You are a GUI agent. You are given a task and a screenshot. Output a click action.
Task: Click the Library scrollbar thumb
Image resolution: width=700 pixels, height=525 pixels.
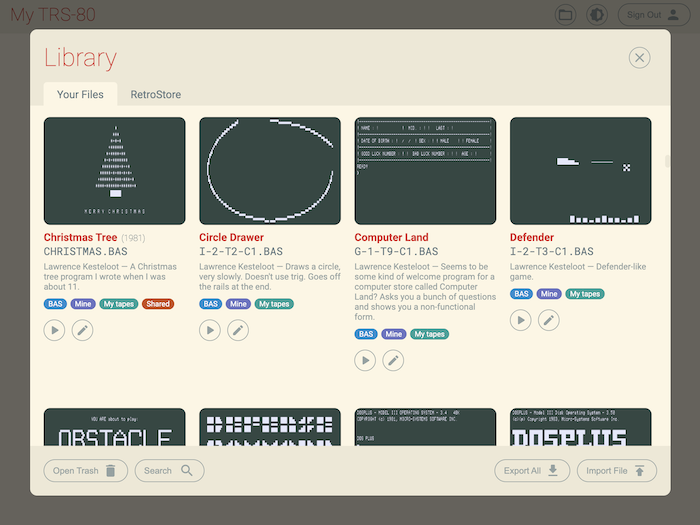[x=667, y=161]
